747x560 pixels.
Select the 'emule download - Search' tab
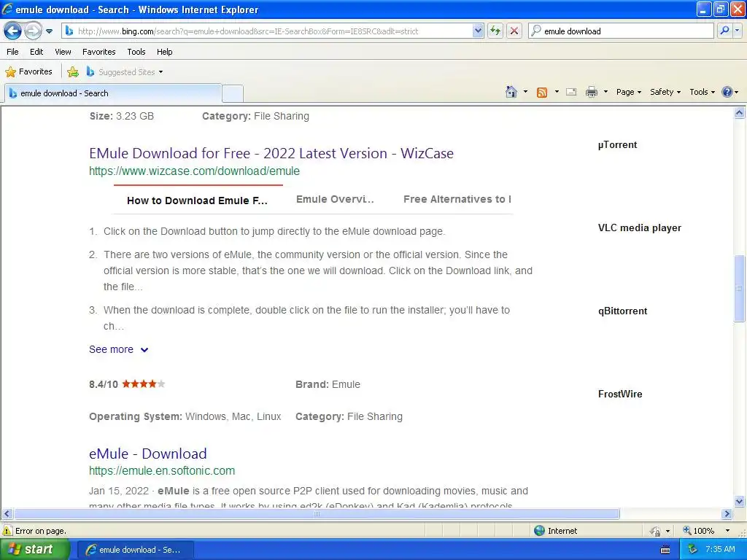click(x=113, y=93)
